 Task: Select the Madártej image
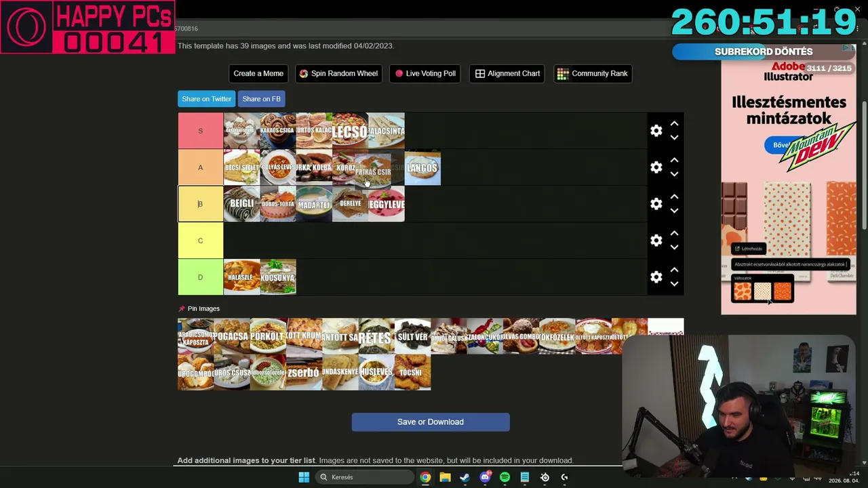(314, 204)
